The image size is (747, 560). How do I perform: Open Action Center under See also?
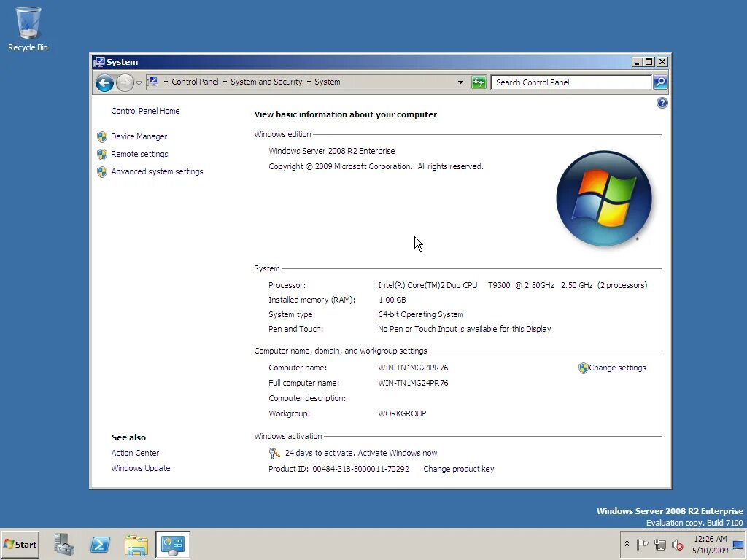coord(135,453)
